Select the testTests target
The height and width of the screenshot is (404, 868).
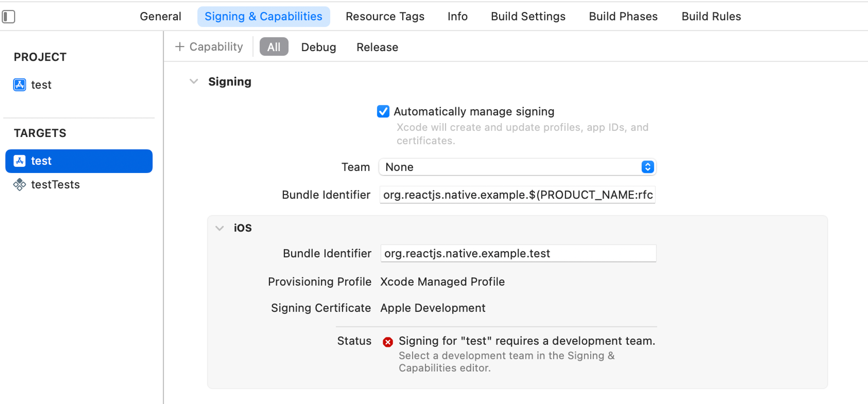[56, 185]
